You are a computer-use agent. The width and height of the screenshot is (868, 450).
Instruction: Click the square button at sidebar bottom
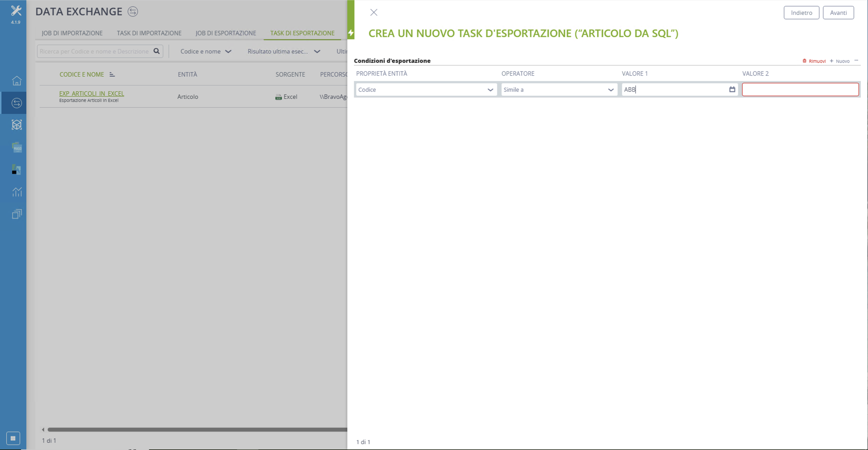(x=13, y=438)
